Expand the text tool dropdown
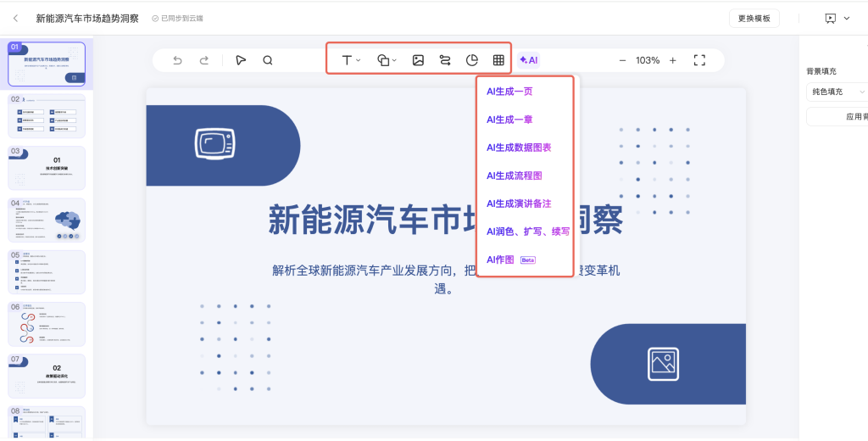The width and height of the screenshot is (868, 441). point(359,60)
